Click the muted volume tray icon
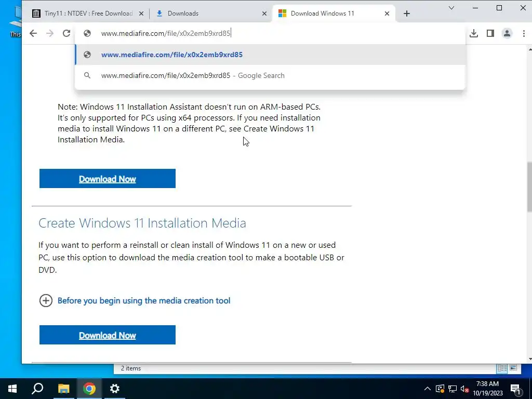Image resolution: width=532 pixels, height=399 pixels. pyautogui.click(x=465, y=389)
